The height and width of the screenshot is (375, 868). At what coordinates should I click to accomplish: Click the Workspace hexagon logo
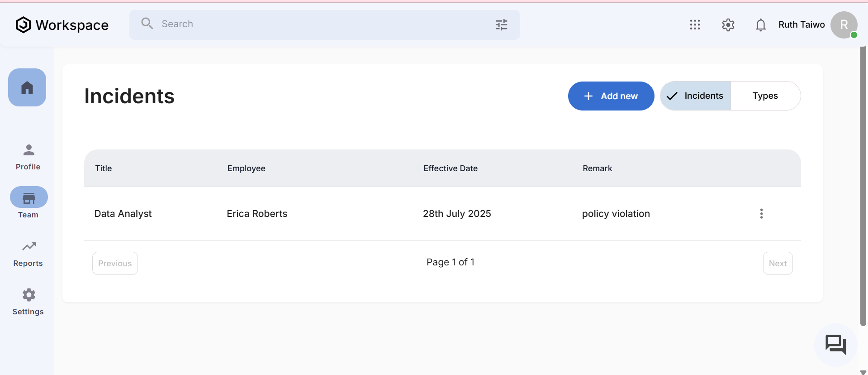click(23, 25)
